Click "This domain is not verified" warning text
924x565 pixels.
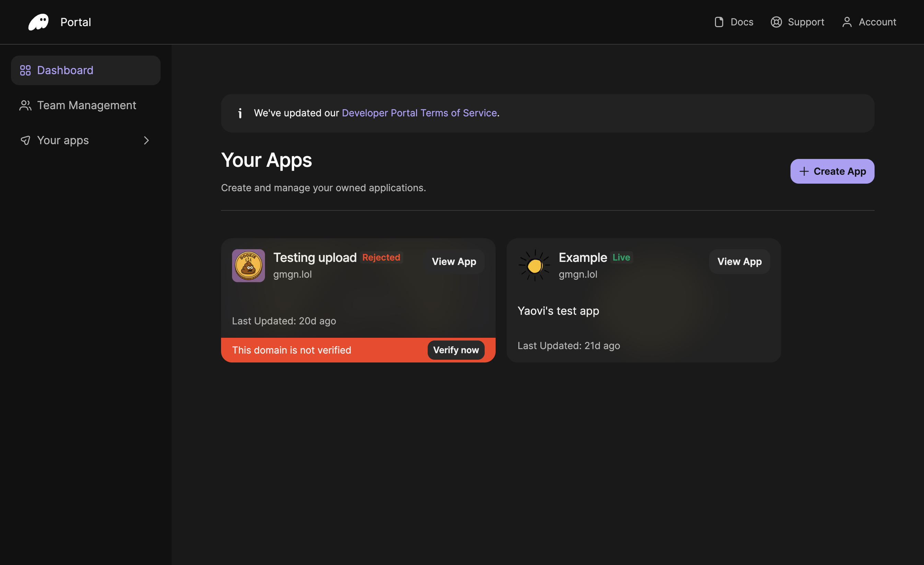click(x=292, y=350)
